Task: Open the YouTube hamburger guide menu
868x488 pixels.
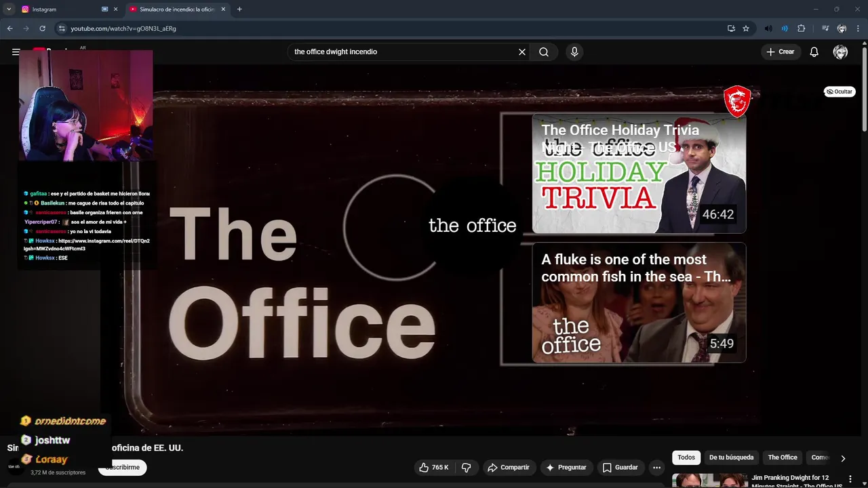Action: 16,52
